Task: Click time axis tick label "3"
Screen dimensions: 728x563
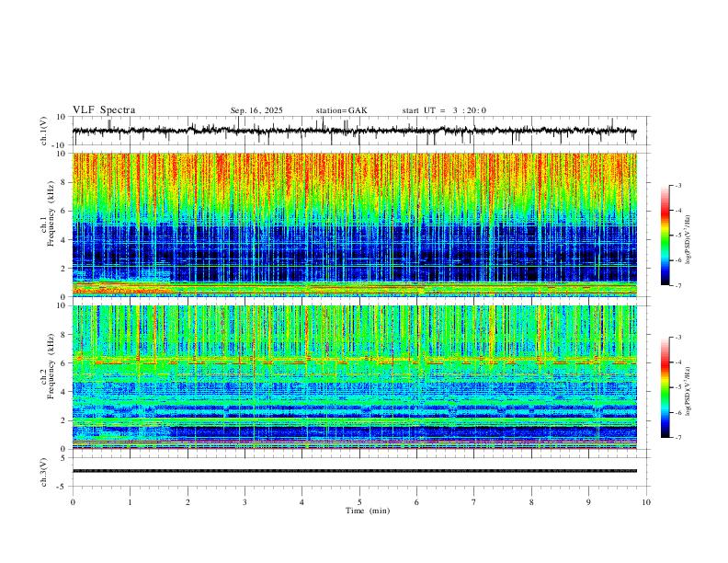Action: point(245,502)
